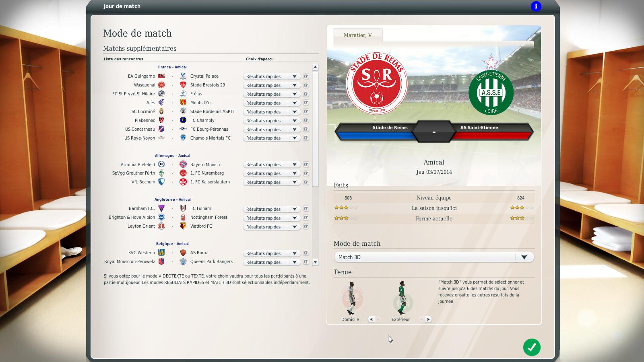Open preview dropdown for Barnham F.C. match

click(x=272, y=209)
